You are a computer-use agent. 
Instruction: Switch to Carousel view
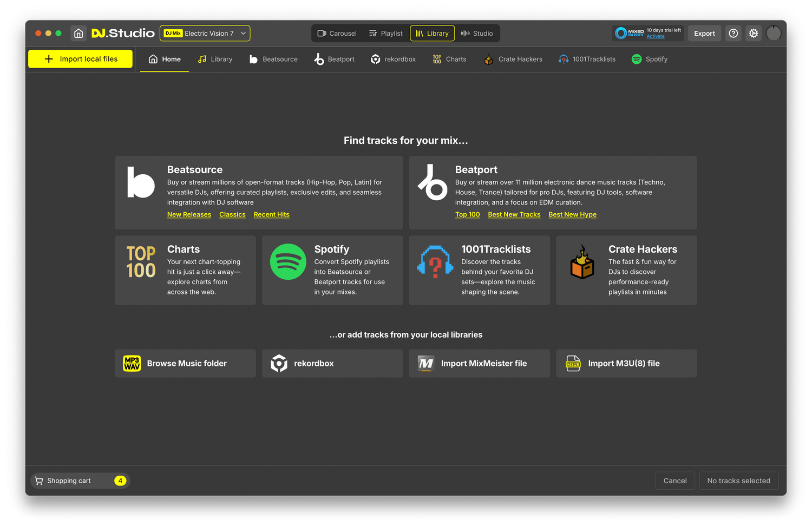click(x=337, y=34)
